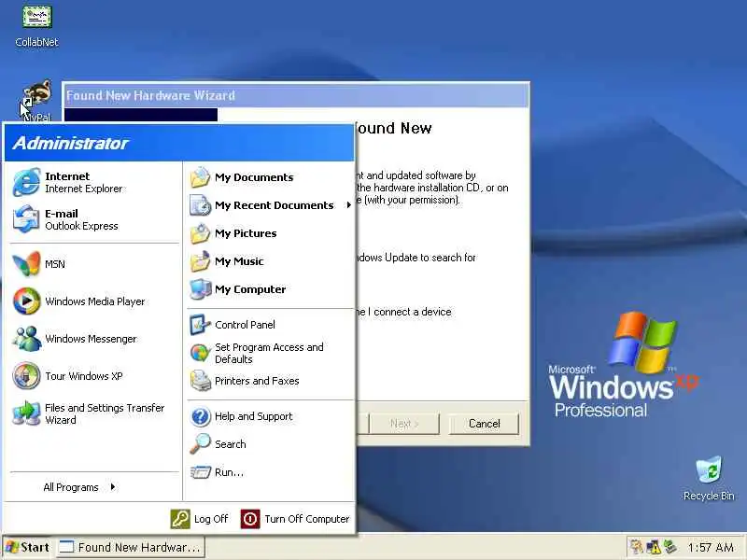The height and width of the screenshot is (560, 747).
Task: Click Cancel in Found New Hardware Wizard
Action: coord(484,424)
